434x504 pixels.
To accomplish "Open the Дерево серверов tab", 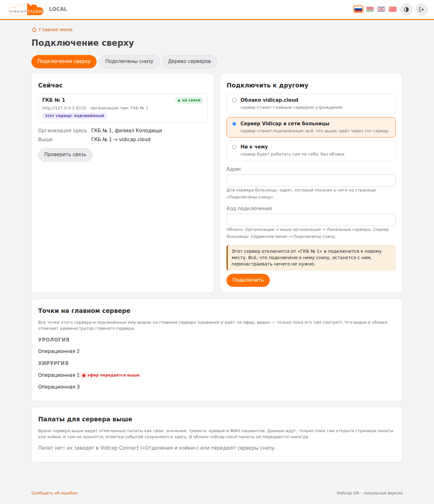I will (189, 61).
